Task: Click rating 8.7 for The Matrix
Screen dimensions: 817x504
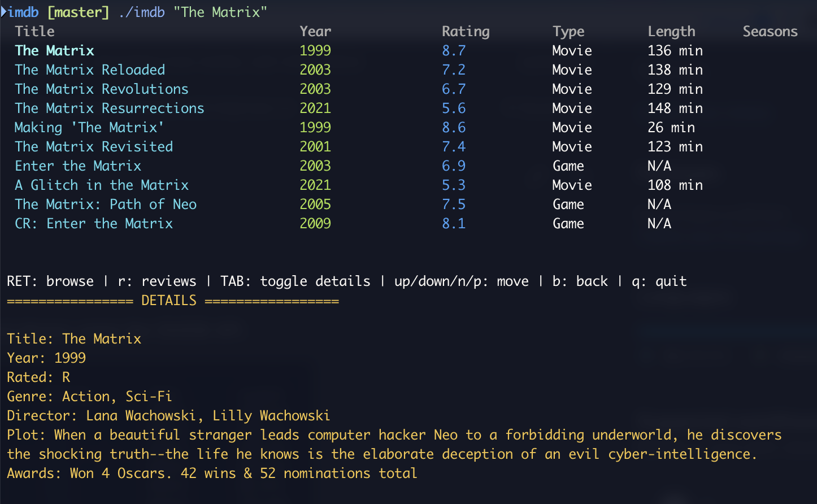Action: click(454, 50)
